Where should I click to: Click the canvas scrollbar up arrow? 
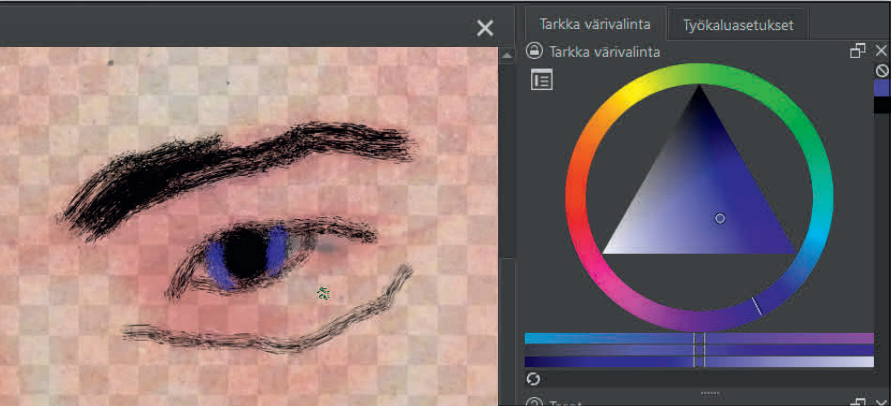point(507,55)
